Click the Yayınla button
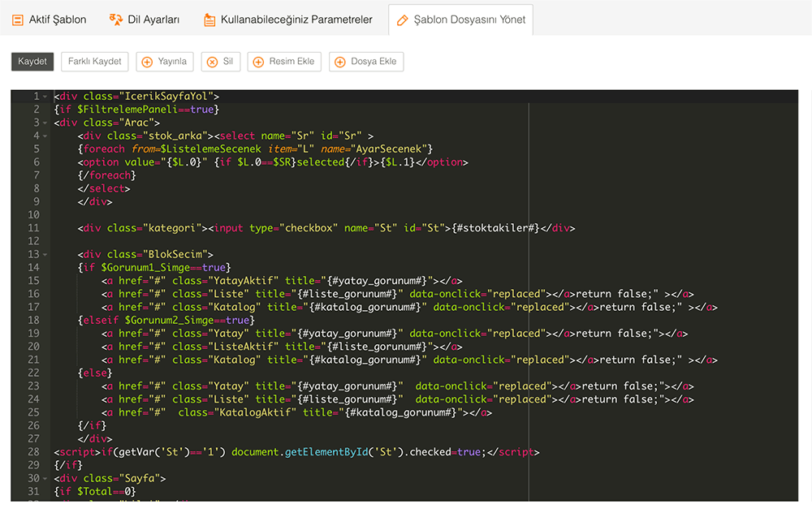Viewport: 812px width, 513px height. tap(165, 62)
